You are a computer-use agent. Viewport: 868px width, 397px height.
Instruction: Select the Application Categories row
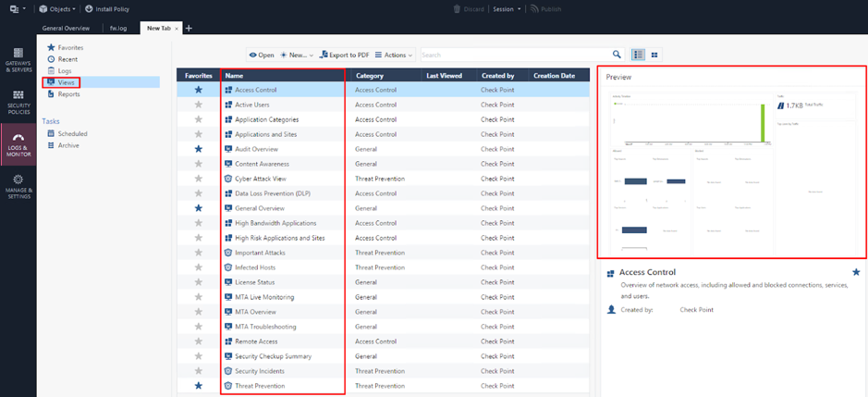[383, 119]
